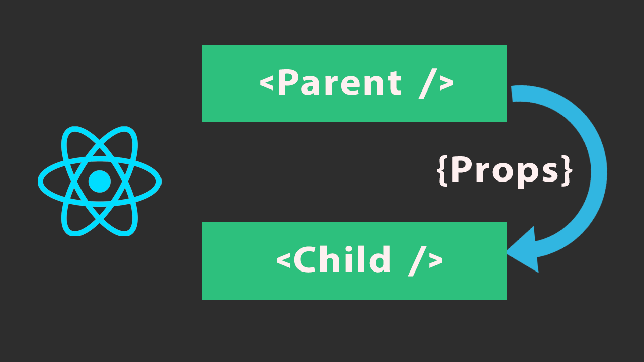Click the slash in the Child tag
The image size is (644, 362).
tap(416, 260)
